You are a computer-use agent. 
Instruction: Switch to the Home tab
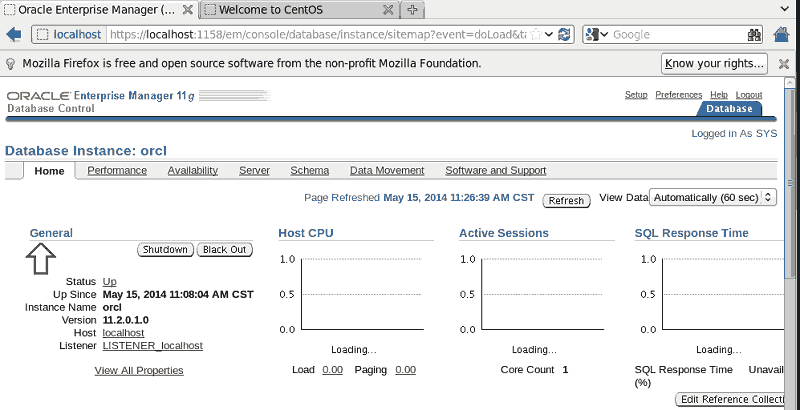click(49, 171)
